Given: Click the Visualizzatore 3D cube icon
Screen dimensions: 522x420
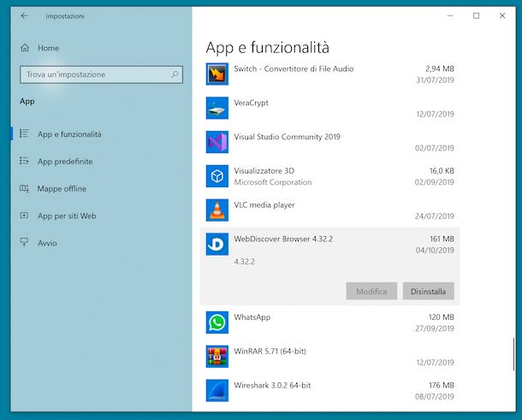Looking at the screenshot, I should point(217,176).
